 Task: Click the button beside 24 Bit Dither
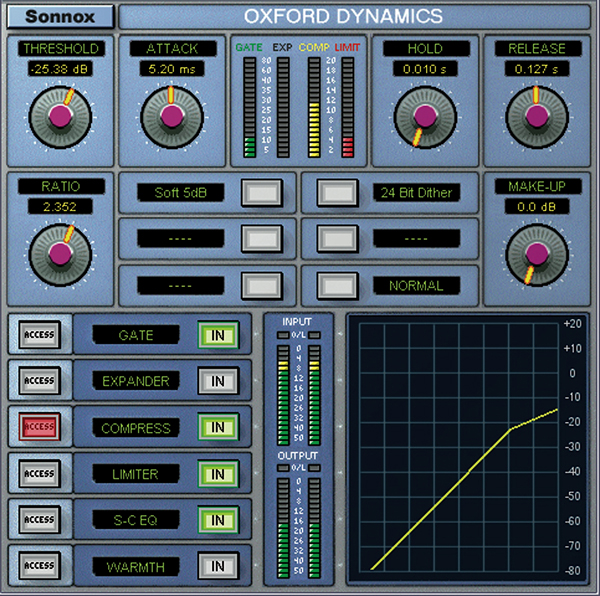click(x=336, y=192)
